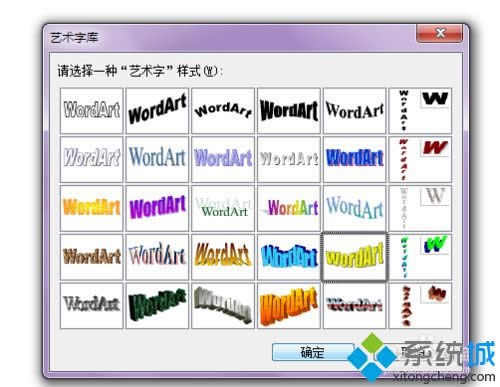Choose the gold 3D slanted WordArt style
The height and width of the screenshot is (387, 500).
pos(223,257)
